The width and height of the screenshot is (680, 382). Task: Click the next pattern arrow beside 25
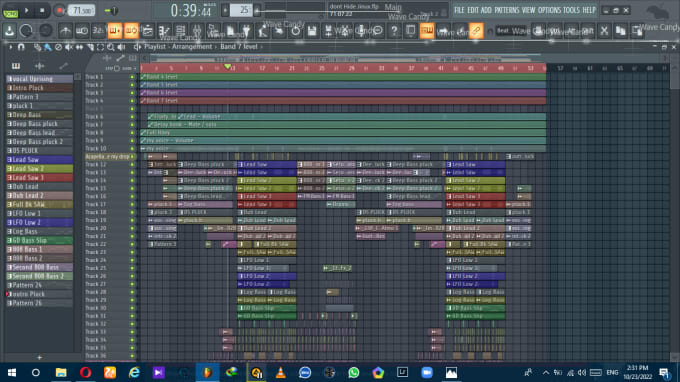point(257,10)
